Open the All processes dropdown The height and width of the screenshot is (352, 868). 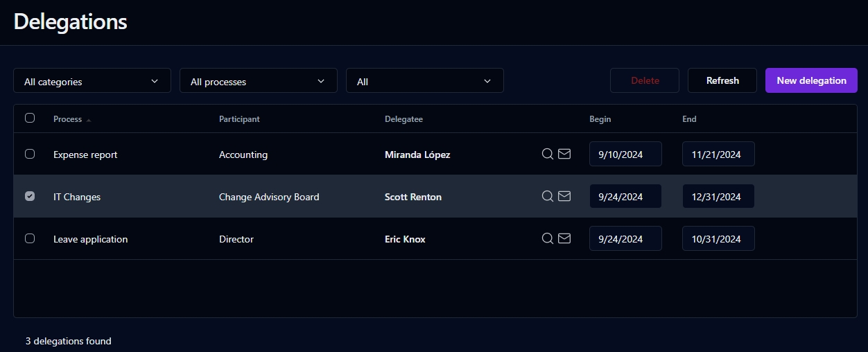(x=259, y=81)
